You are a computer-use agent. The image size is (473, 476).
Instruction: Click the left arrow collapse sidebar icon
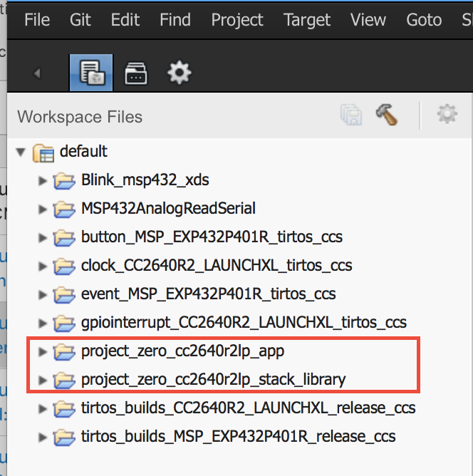point(38,73)
